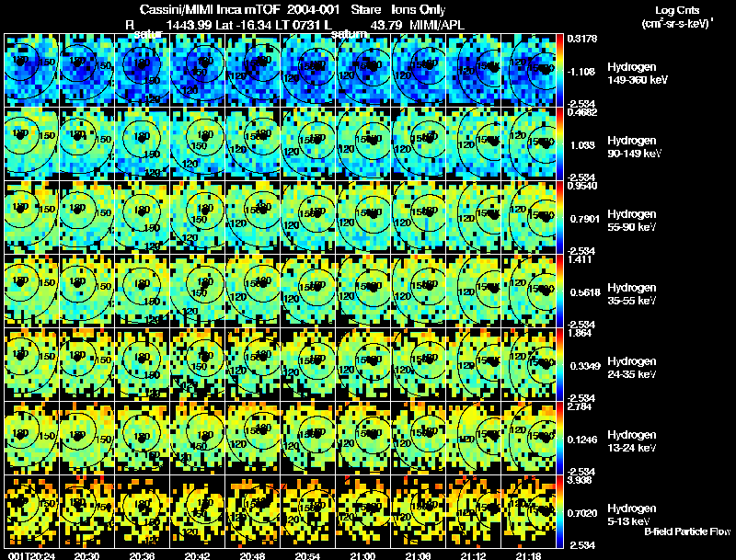Open the 24-35 keV image panel at 20:30
The image size is (736, 560).
tap(86, 365)
